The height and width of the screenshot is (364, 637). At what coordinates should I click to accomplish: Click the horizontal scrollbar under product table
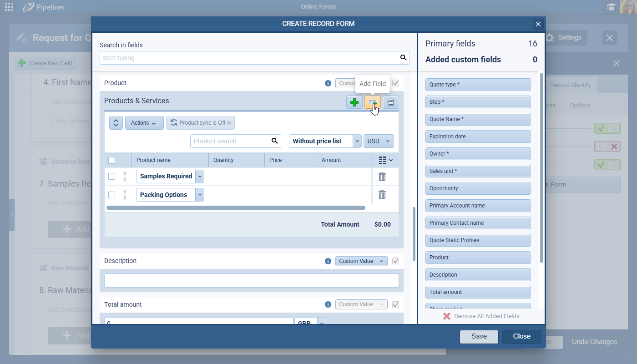coord(236,207)
